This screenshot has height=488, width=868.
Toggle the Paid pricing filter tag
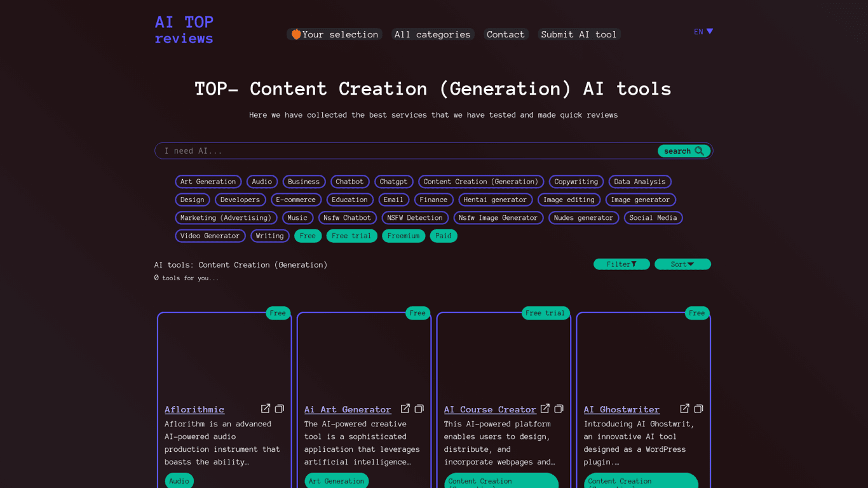click(444, 236)
